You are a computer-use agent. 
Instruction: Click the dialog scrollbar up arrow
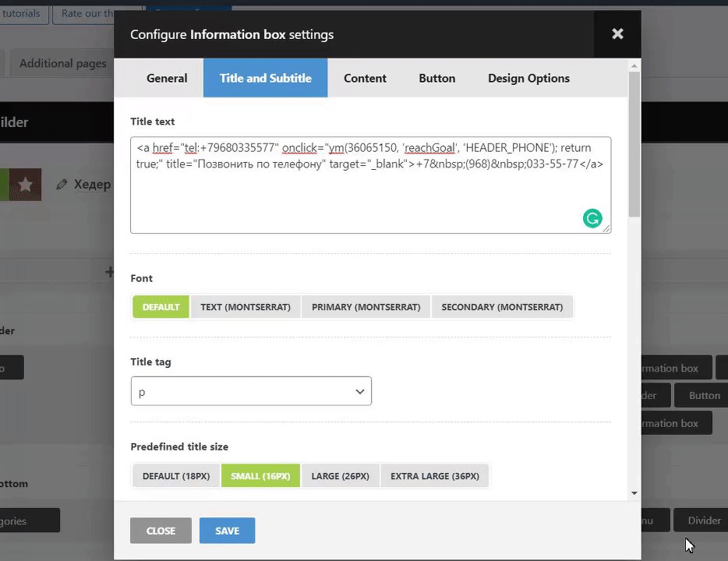pyautogui.click(x=634, y=66)
